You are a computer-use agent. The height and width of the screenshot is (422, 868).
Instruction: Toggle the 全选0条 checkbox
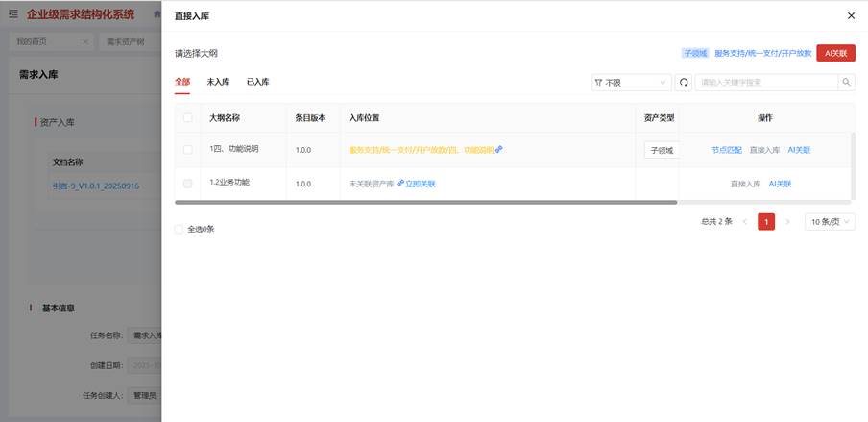179,229
